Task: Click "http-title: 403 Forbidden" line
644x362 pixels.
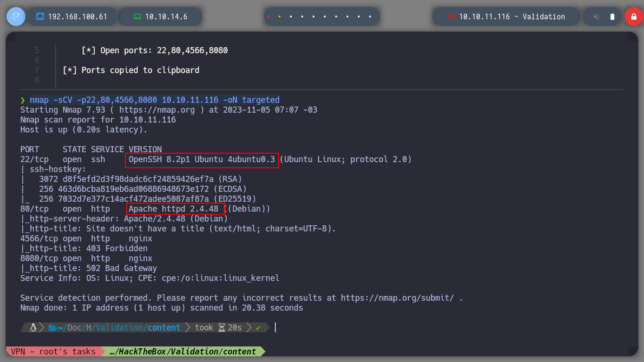Action: [84, 248]
